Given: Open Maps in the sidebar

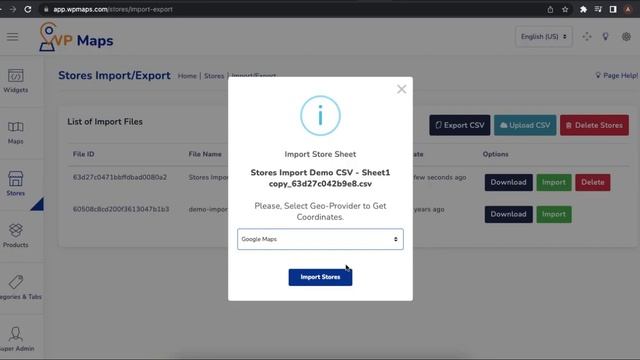Looking at the screenshot, I should pyautogui.click(x=16, y=133).
